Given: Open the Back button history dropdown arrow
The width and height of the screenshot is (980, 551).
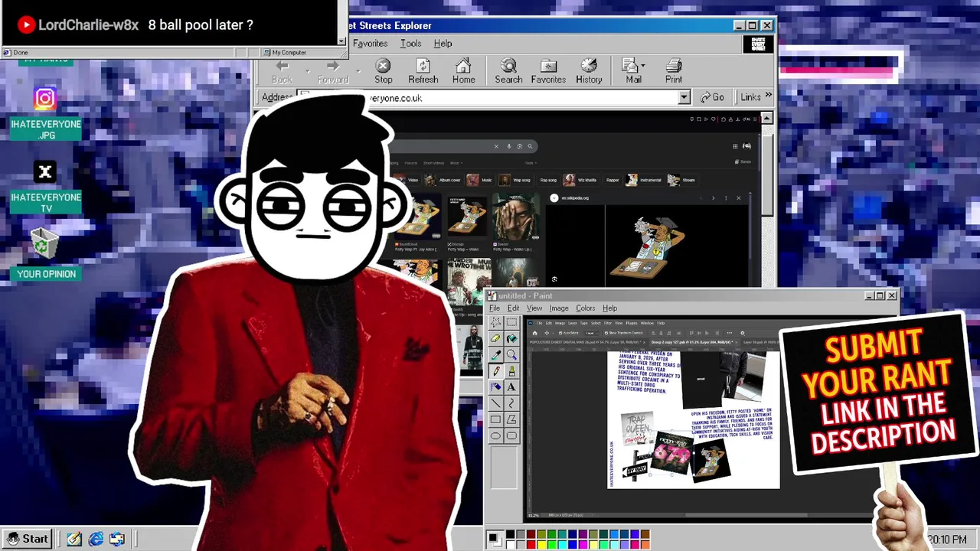Looking at the screenshot, I should [x=308, y=71].
